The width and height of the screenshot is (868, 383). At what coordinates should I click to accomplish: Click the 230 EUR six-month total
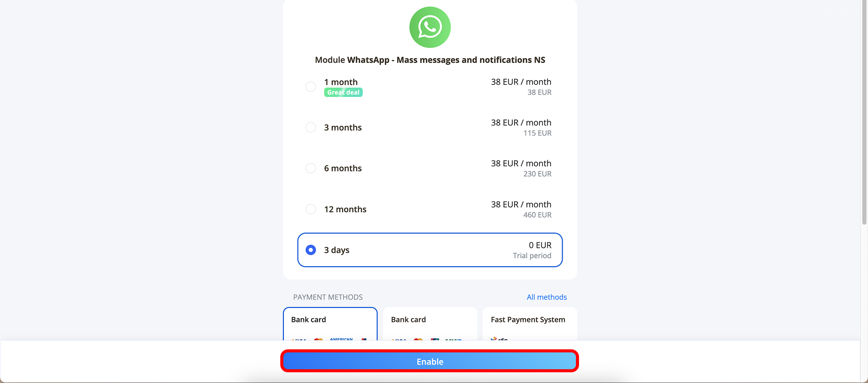click(537, 174)
